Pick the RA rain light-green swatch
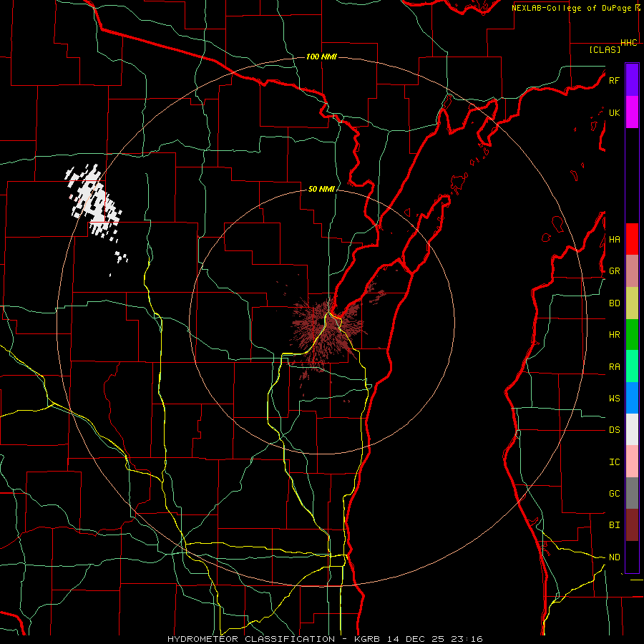644x644 pixels. click(632, 366)
